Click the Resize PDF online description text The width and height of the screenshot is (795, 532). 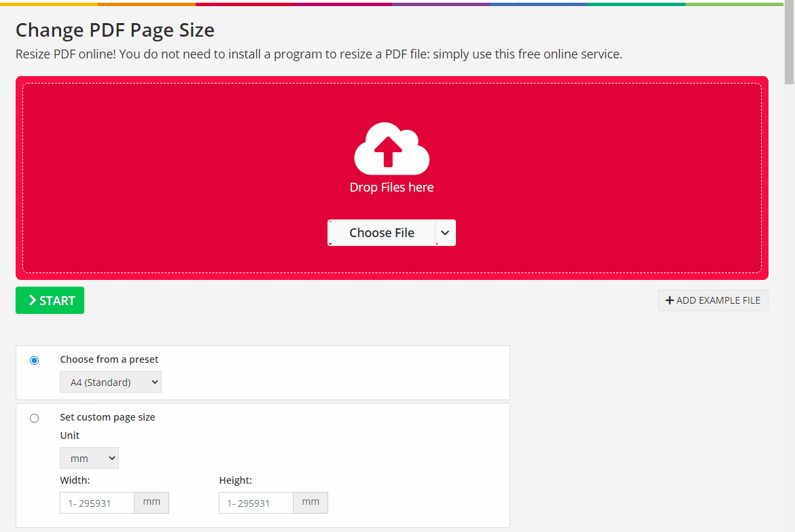pos(319,54)
